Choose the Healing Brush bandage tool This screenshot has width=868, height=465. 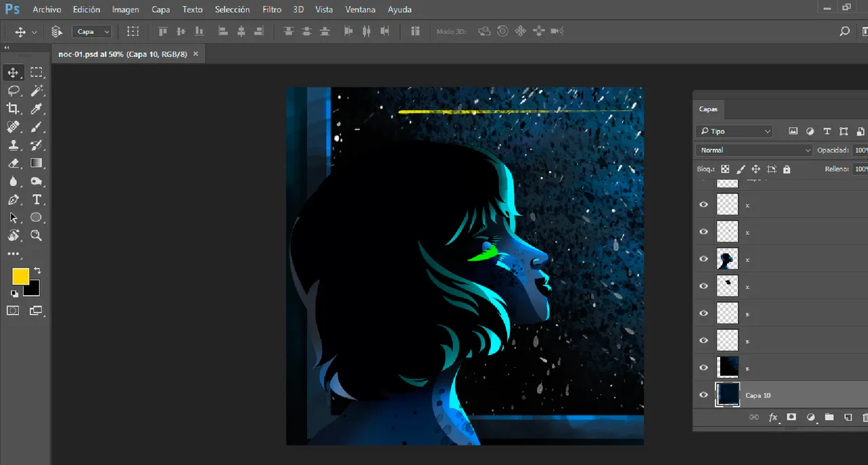(13, 127)
